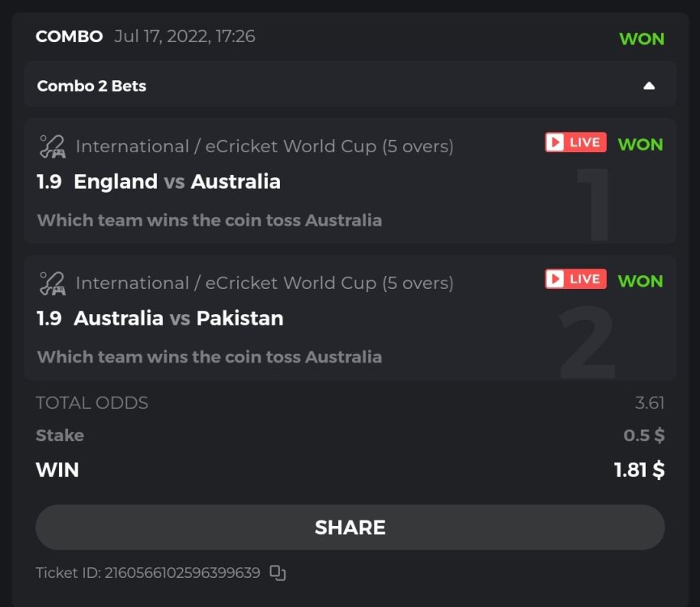This screenshot has width=700, height=607.
Task: Click the WON status of the England bet
Action: (x=640, y=144)
